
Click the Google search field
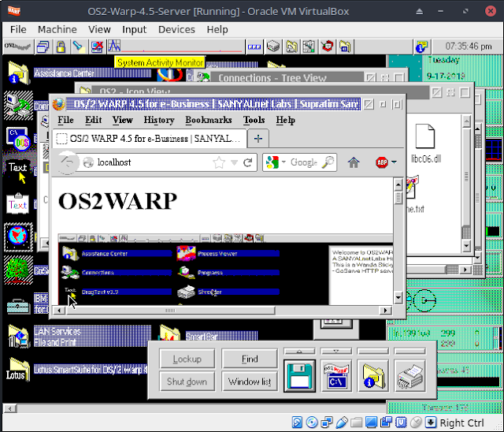303,162
